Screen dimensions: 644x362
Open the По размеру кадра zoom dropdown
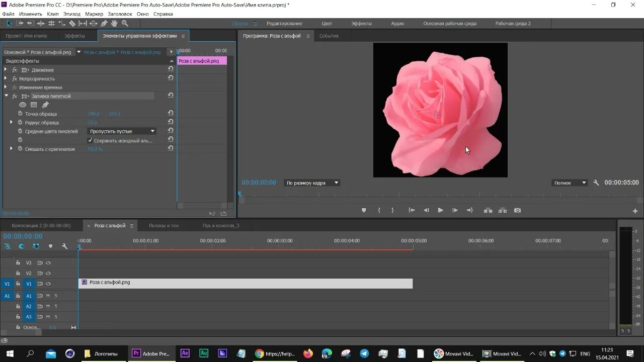tap(312, 183)
